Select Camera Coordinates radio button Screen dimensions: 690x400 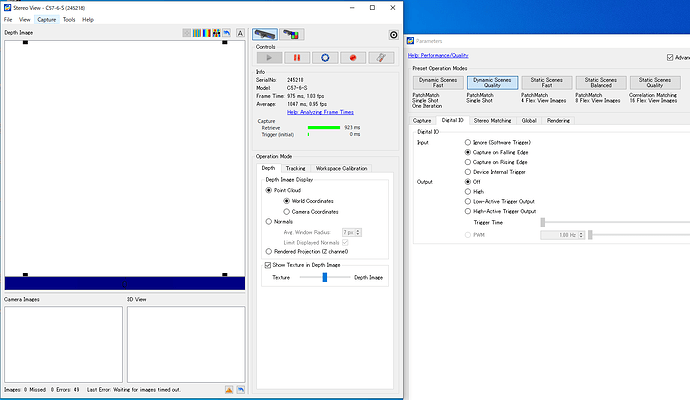(286, 212)
